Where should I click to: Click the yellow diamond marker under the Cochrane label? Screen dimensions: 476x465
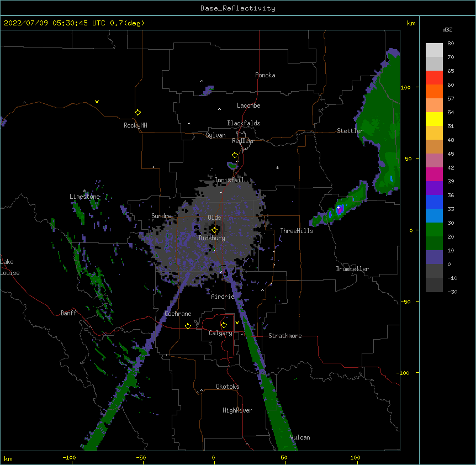tap(188, 326)
